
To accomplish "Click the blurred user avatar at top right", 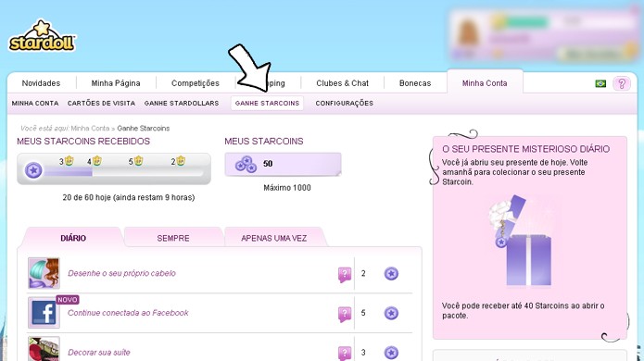I will coord(468,33).
